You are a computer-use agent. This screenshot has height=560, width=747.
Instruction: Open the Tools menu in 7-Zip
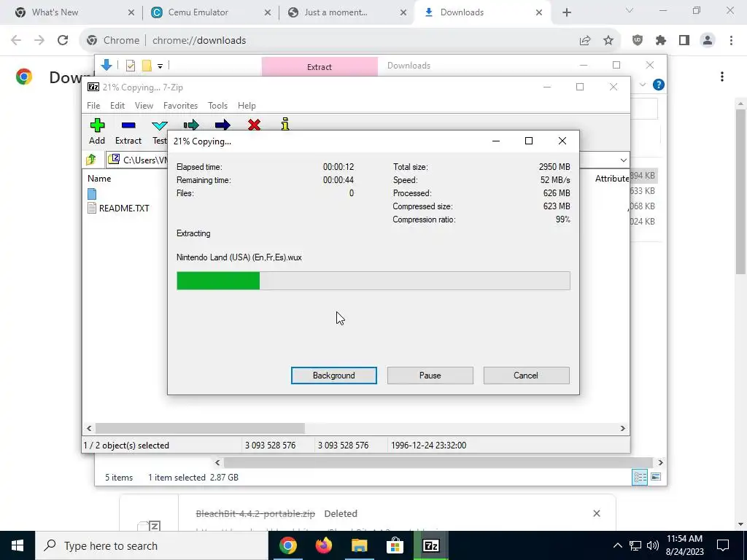click(217, 105)
